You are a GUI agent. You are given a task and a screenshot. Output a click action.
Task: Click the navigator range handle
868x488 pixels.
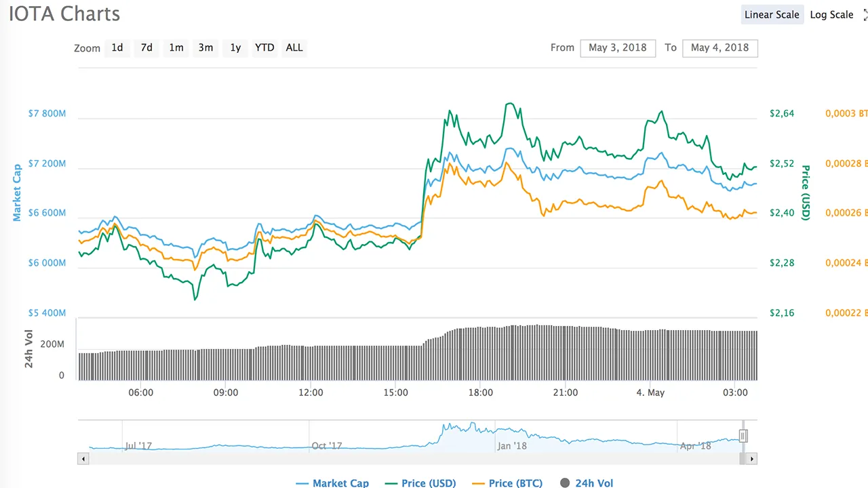(x=743, y=436)
